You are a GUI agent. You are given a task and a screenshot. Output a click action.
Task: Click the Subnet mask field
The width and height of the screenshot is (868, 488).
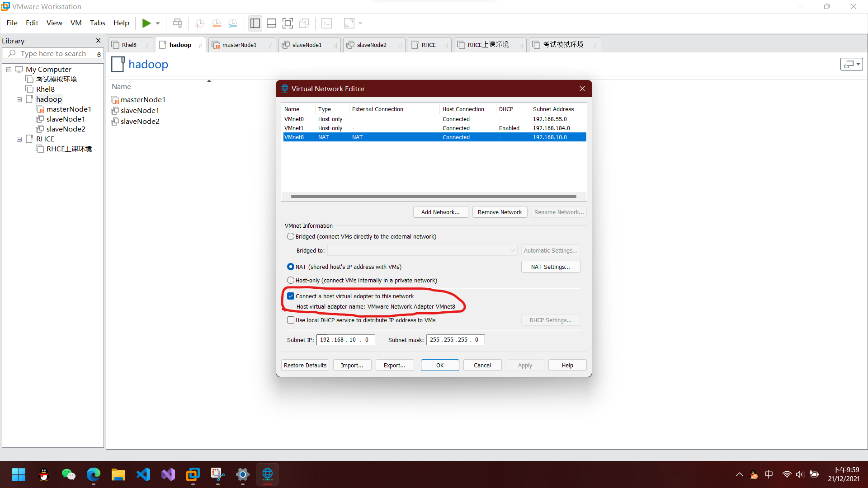tap(455, 340)
